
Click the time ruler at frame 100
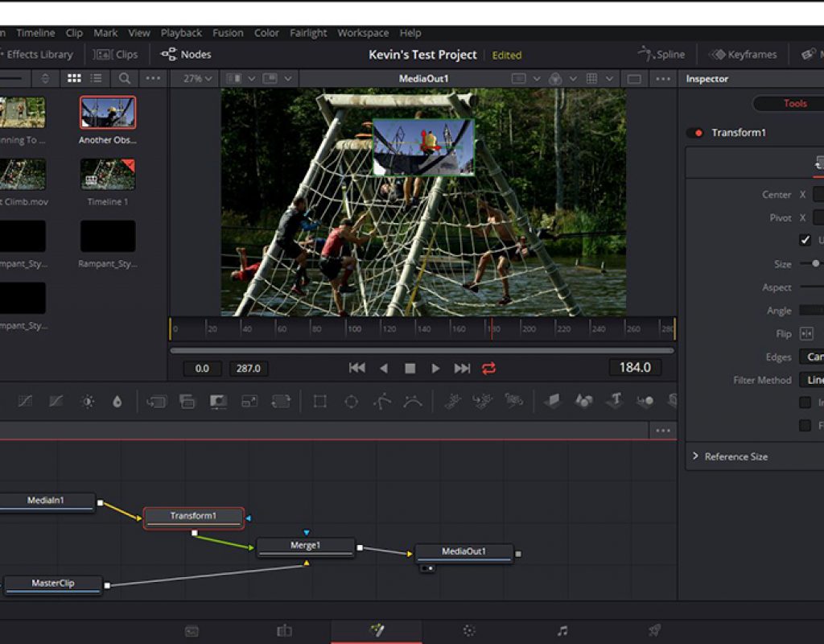pos(346,328)
